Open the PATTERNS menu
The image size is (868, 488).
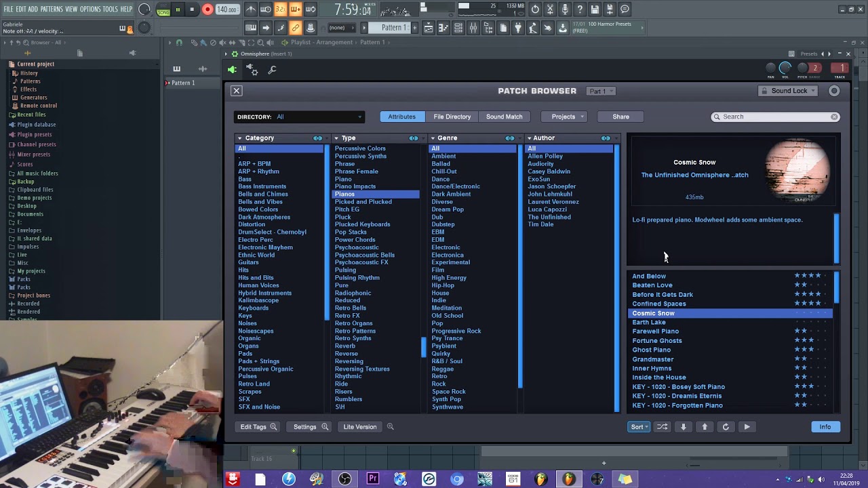52,9
